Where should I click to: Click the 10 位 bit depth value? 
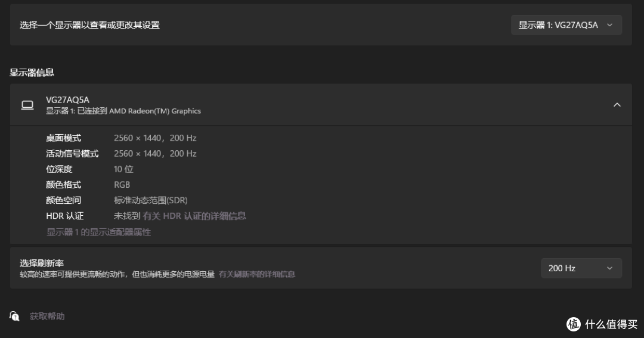(x=123, y=169)
